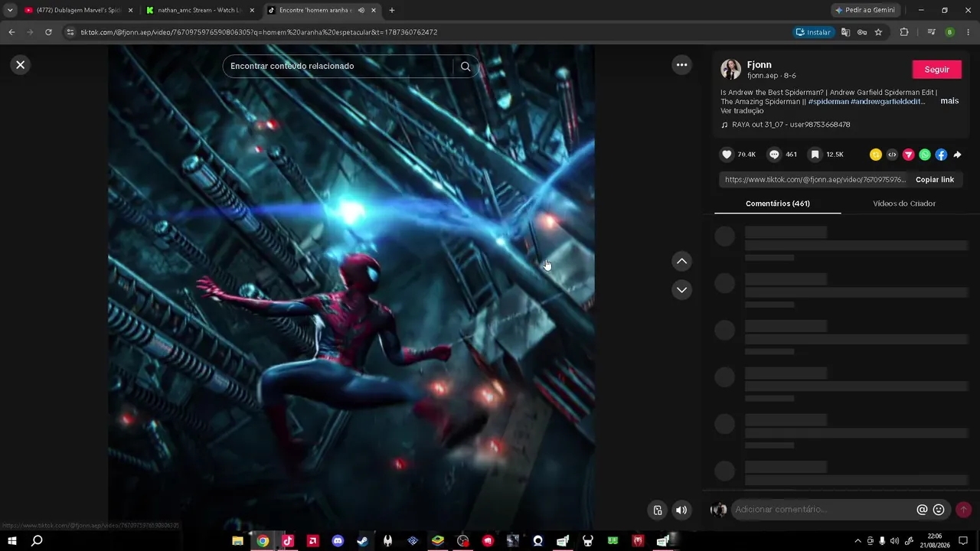Open the taskbar clock and calendar

[934, 541]
